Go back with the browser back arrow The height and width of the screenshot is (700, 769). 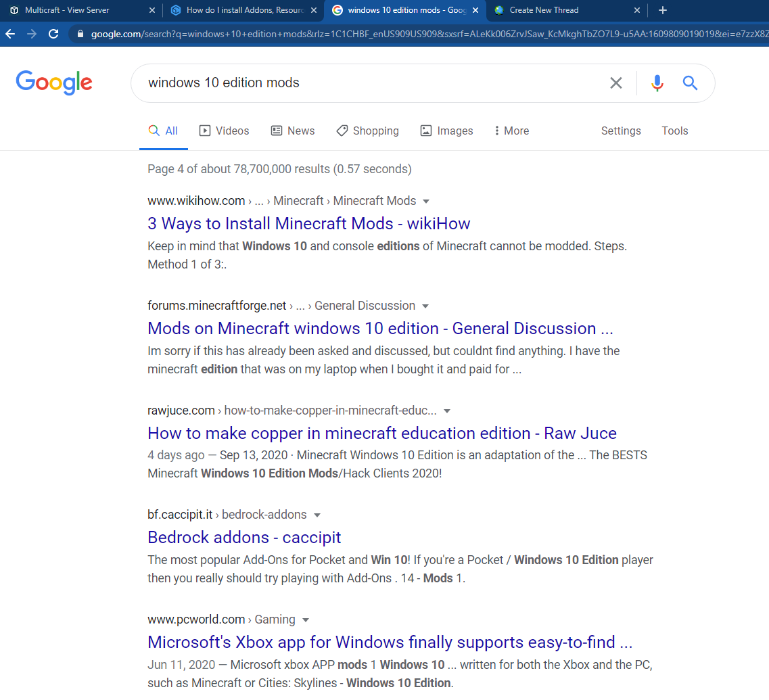pyautogui.click(x=10, y=34)
